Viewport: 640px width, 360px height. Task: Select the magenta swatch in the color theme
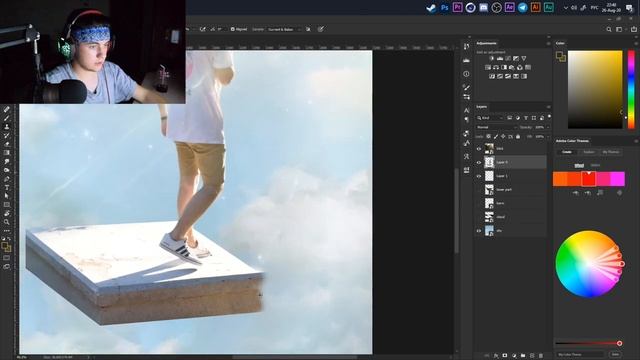pyautogui.click(x=618, y=179)
